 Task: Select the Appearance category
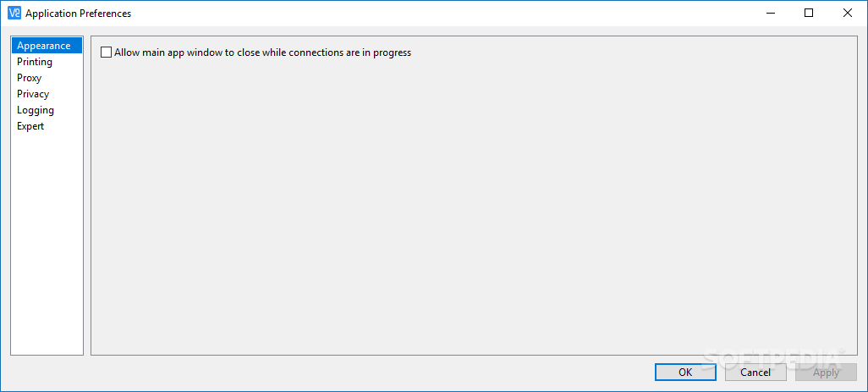point(43,46)
